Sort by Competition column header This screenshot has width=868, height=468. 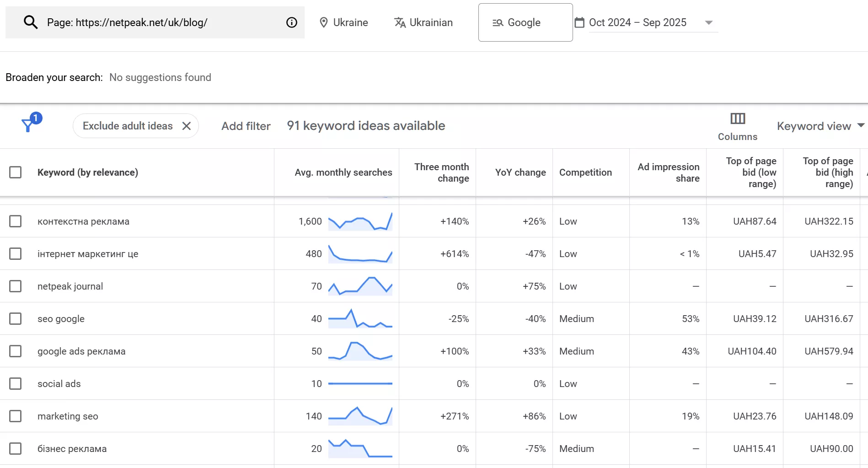tap(585, 172)
